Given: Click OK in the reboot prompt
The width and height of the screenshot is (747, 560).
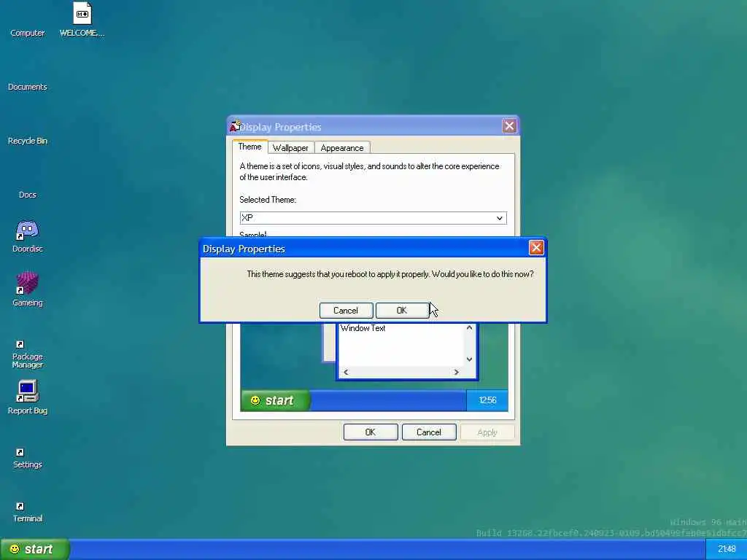Looking at the screenshot, I should [x=402, y=311].
